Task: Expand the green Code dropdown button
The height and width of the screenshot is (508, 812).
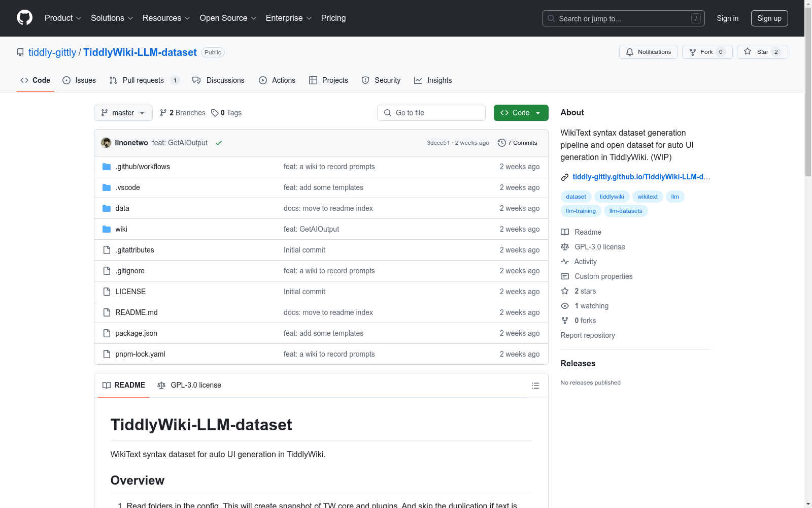Action: 521,113
